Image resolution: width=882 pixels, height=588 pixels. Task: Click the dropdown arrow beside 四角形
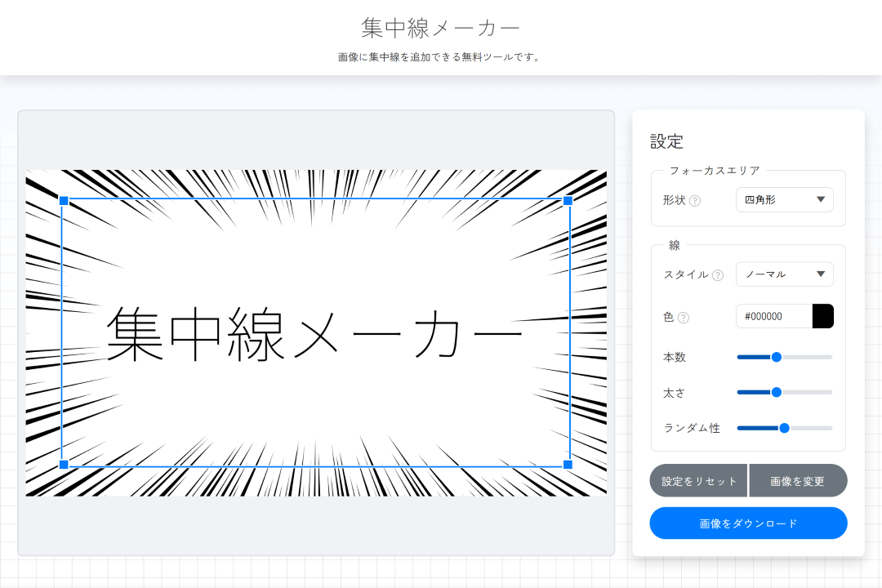click(822, 200)
